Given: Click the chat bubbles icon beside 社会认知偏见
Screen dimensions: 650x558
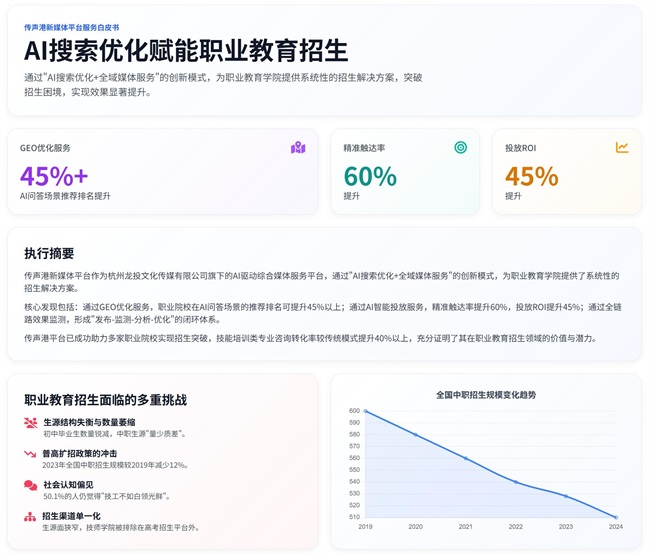Looking at the screenshot, I should click(x=31, y=485).
